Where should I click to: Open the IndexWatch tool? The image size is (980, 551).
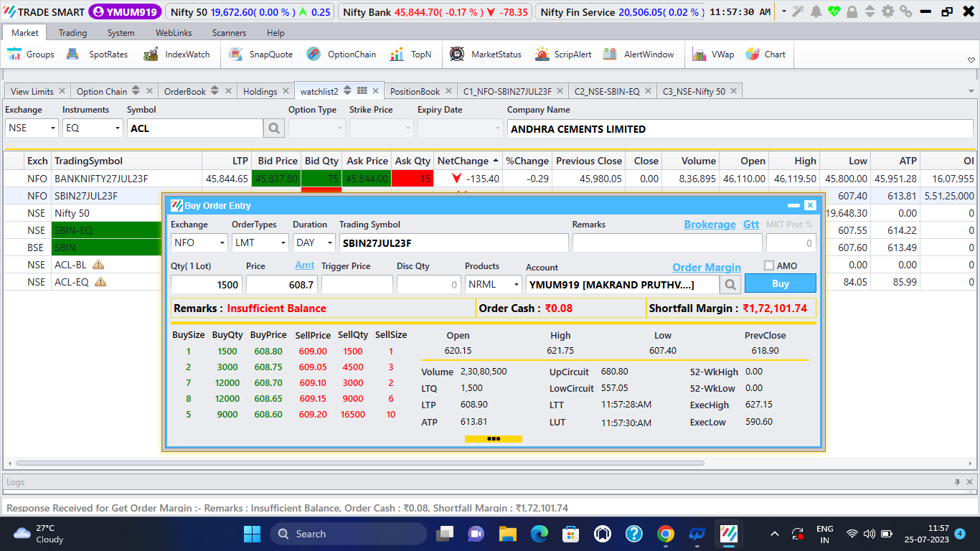[177, 55]
